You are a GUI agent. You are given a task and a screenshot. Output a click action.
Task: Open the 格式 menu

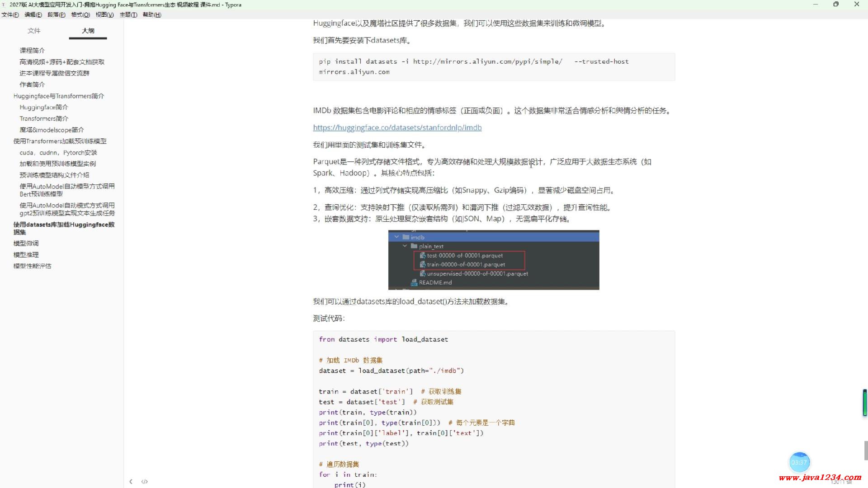[80, 14]
